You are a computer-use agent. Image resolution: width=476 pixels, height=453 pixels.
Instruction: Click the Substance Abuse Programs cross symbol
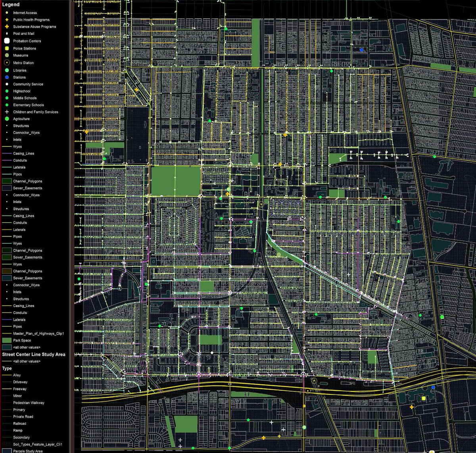coord(7,27)
